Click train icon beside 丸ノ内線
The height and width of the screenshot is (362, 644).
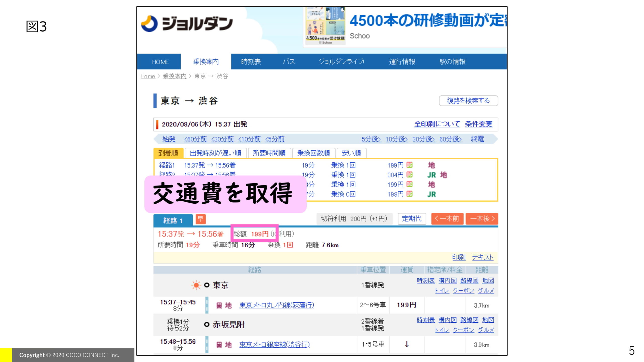[x=219, y=305]
